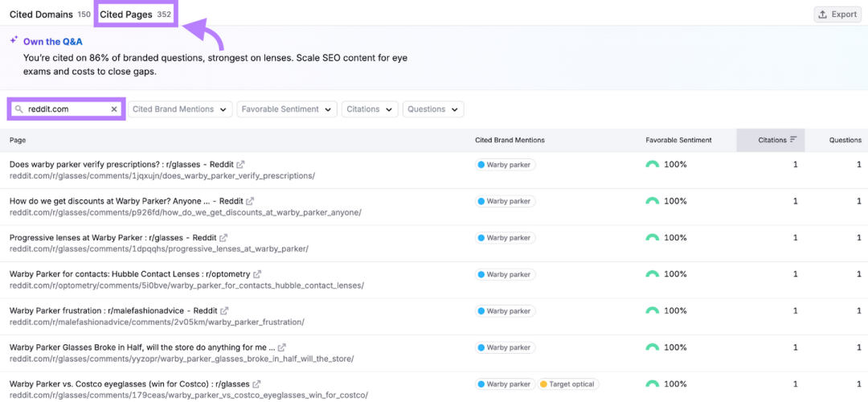The width and height of the screenshot is (868, 402).
Task: Click the Cited Brand Mentions column header
Action: 510,140
